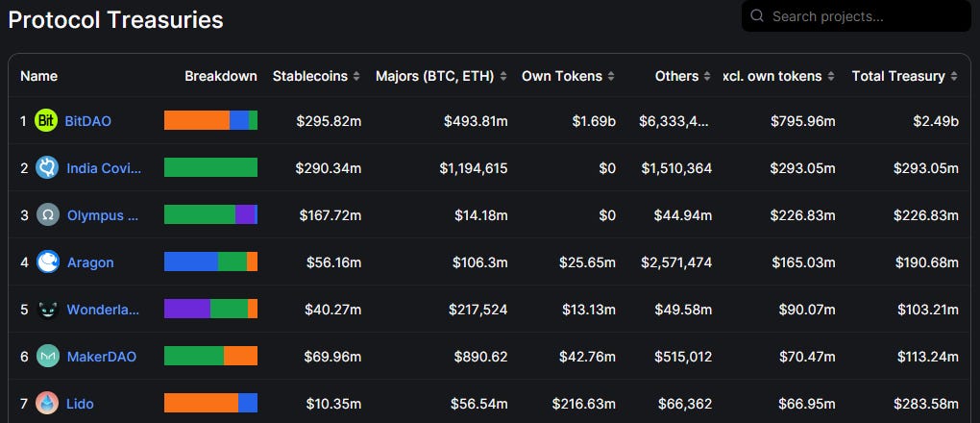Sort by Total Treasury column
Image resolution: width=980 pixels, height=423 pixels.
(904, 76)
